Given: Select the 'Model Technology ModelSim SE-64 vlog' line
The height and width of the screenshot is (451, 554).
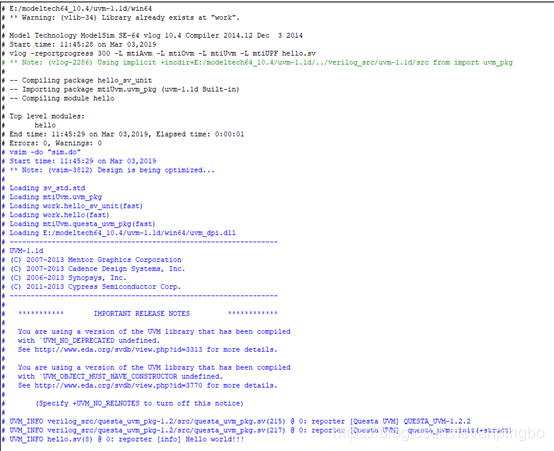Looking at the screenshot, I should tap(156, 35).
